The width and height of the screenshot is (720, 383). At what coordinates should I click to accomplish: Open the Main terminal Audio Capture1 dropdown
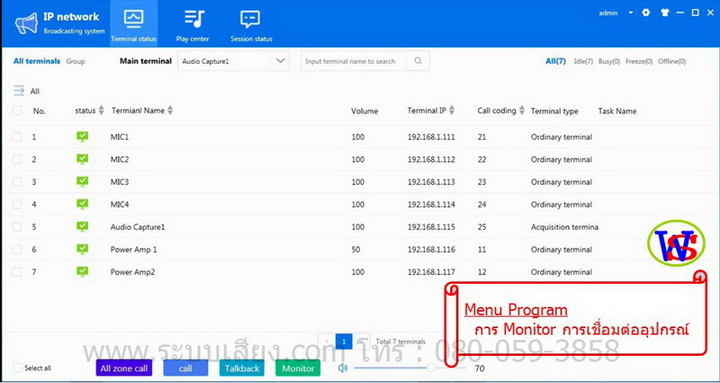[x=233, y=61]
